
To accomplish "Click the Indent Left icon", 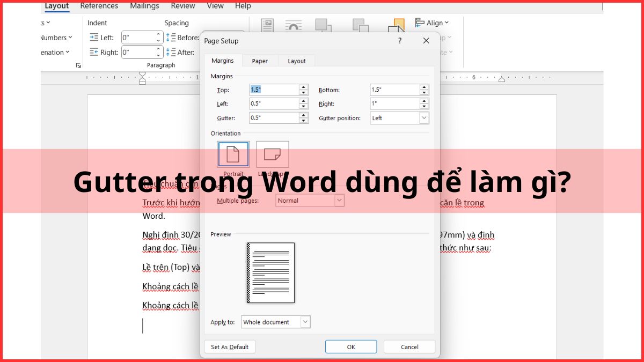I will click(x=94, y=38).
